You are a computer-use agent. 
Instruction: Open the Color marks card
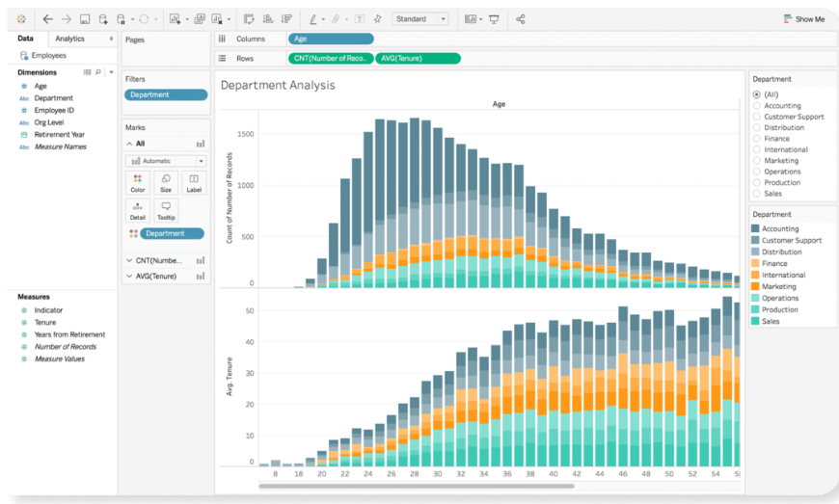pyautogui.click(x=138, y=182)
